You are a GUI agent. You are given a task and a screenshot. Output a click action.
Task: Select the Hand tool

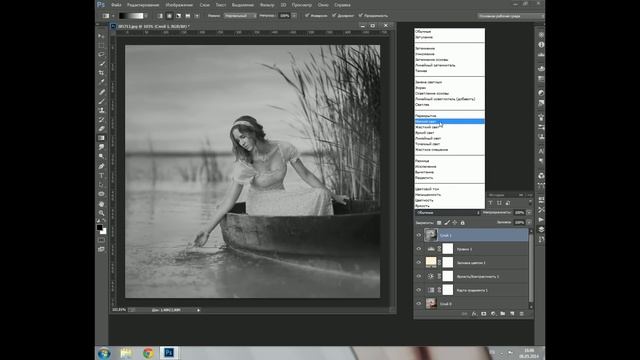point(101,204)
